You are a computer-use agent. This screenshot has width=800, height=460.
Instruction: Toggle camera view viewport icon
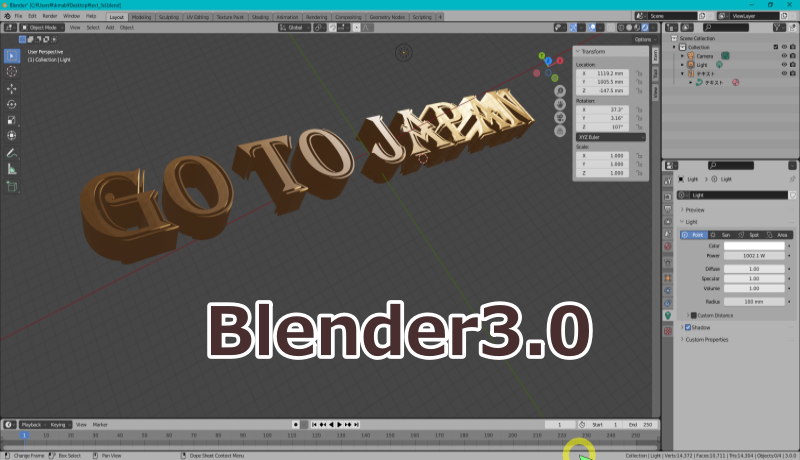point(560,117)
